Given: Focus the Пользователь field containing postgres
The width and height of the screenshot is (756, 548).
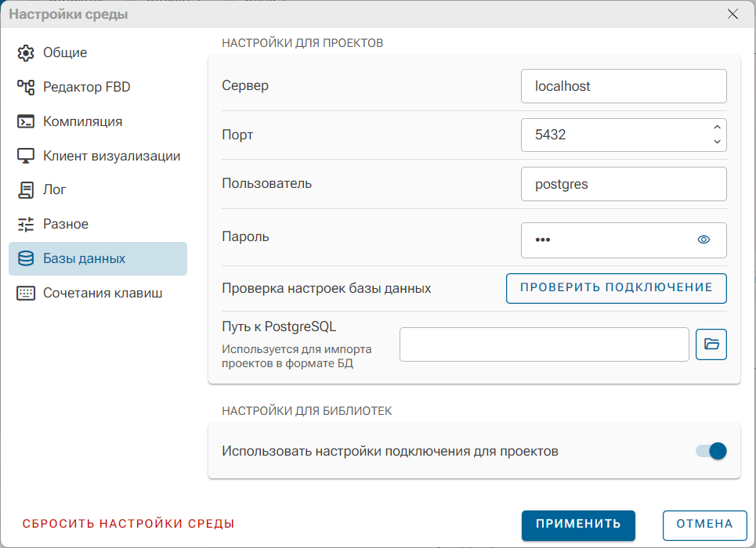Looking at the screenshot, I should (624, 184).
